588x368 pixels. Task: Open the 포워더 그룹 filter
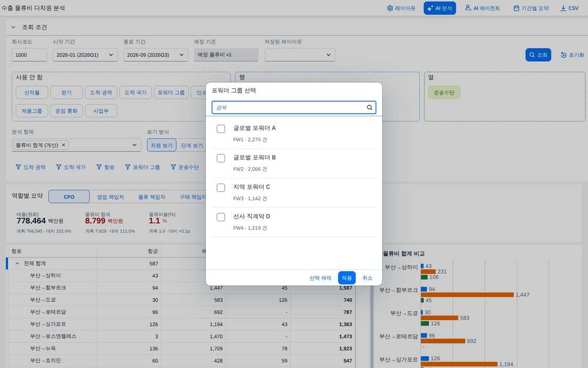click(x=142, y=167)
